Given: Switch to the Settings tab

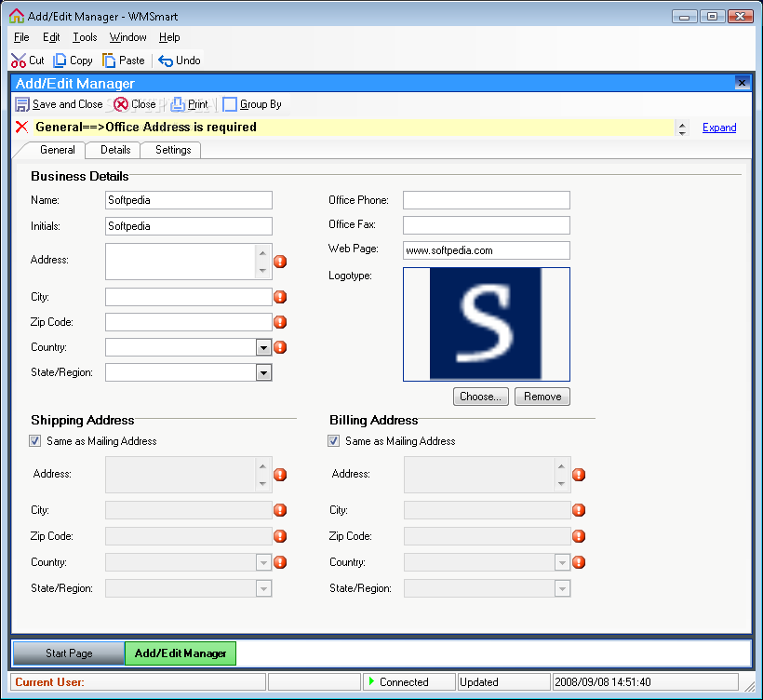Looking at the screenshot, I should tap(173, 150).
